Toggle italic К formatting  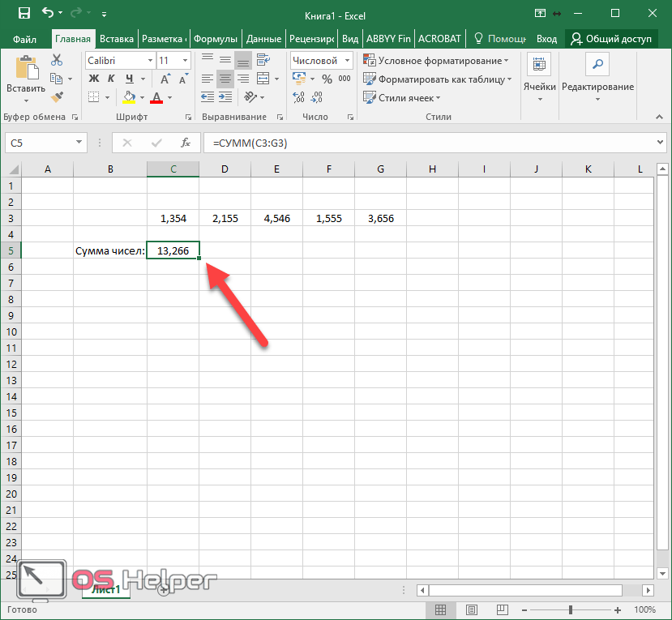coord(112,79)
